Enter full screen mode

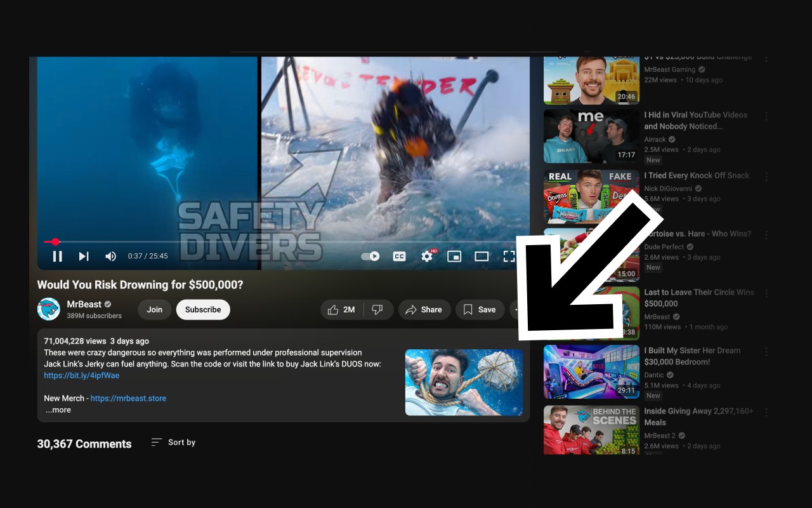(x=509, y=256)
